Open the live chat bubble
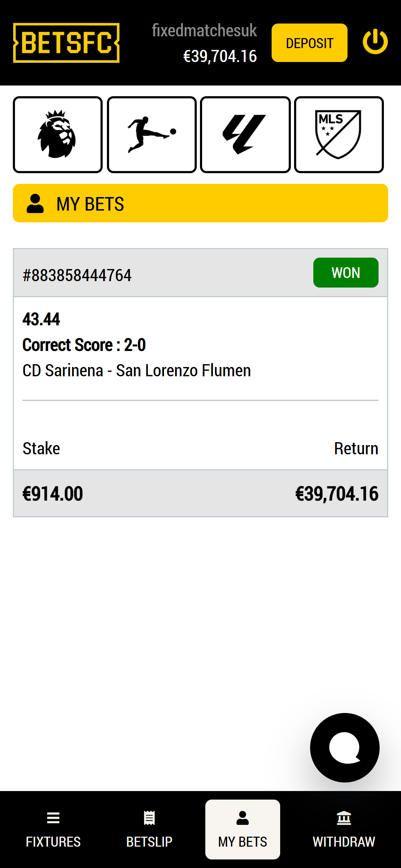The width and height of the screenshot is (401, 868). (x=345, y=747)
